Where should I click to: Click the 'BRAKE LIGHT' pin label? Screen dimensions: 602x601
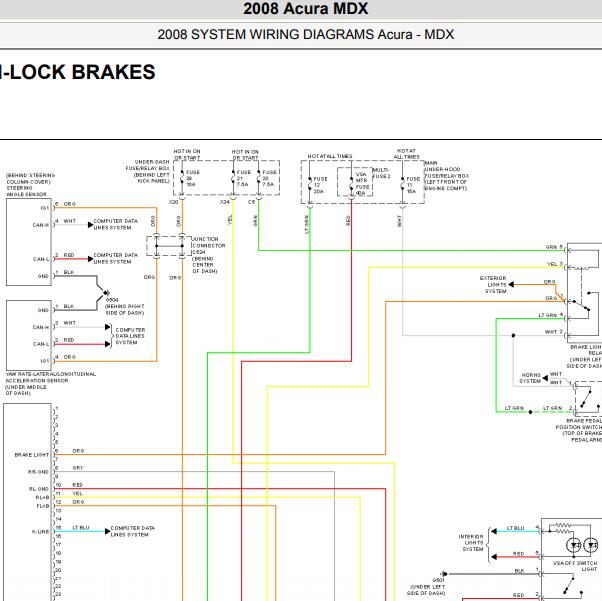[32, 455]
